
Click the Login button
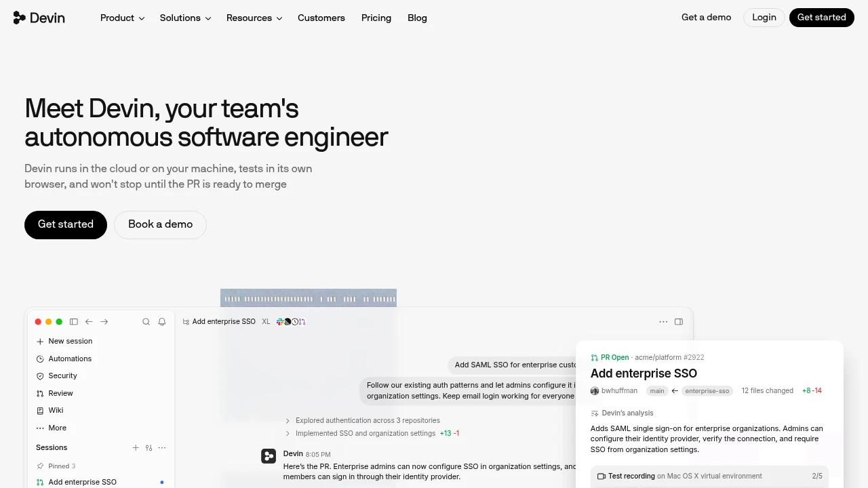(764, 18)
